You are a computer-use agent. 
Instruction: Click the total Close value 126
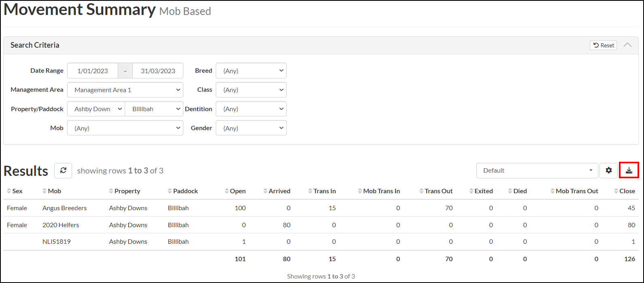click(x=630, y=259)
